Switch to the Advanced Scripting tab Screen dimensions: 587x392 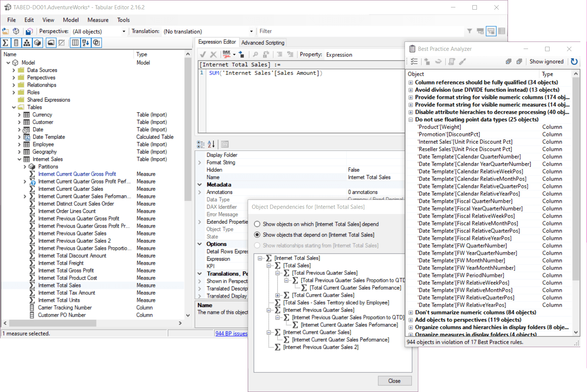coord(263,43)
